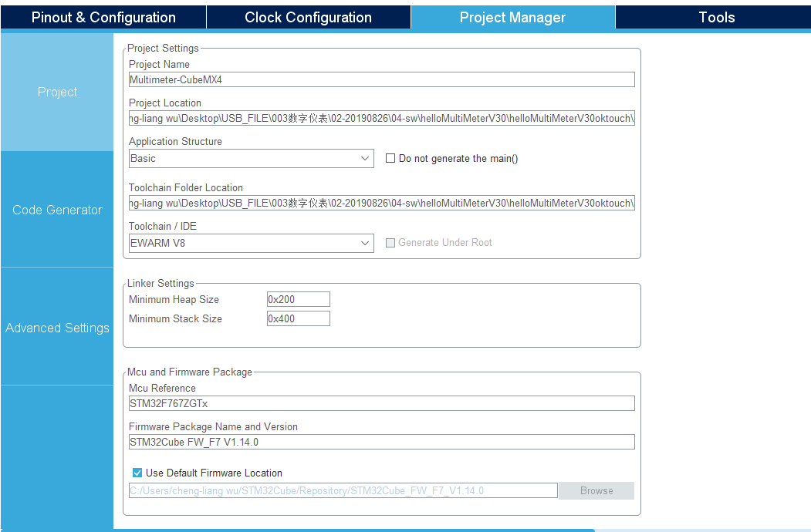The width and height of the screenshot is (811, 532).
Task: Switch to Pinout & Configuration tab
Action: tap(103, 17)
